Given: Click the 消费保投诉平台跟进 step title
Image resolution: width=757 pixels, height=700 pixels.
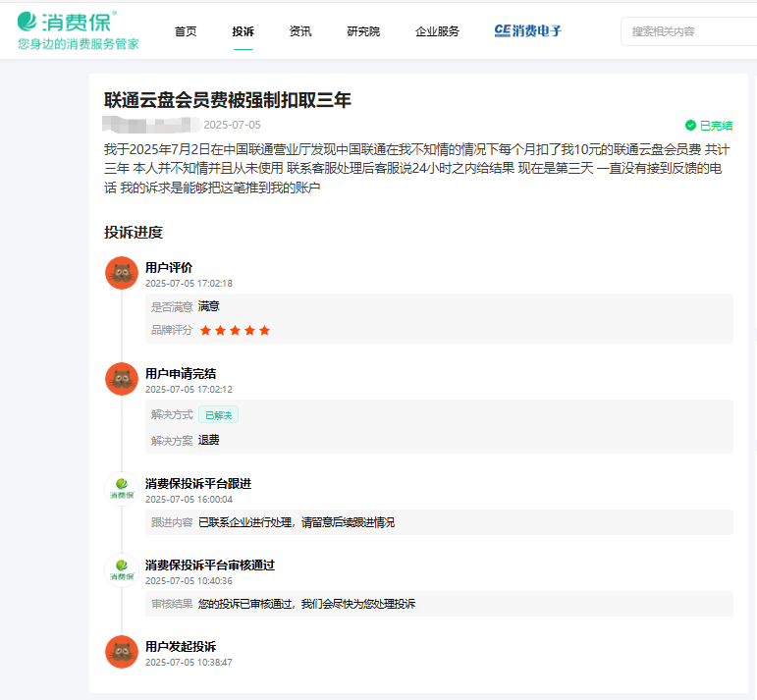Looking at the screenshot, I should click(x=198, y=484).
